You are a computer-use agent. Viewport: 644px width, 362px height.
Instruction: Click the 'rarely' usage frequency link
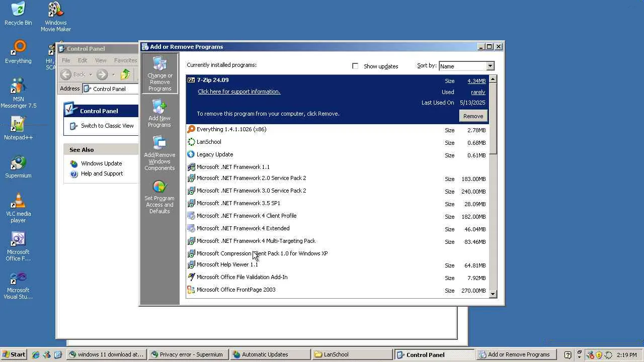[x=478, y=92]
